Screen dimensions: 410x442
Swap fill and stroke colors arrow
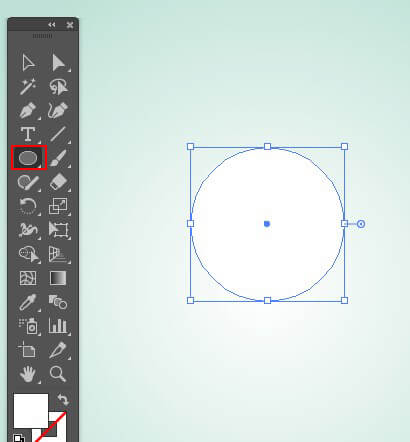click(63, 399)
